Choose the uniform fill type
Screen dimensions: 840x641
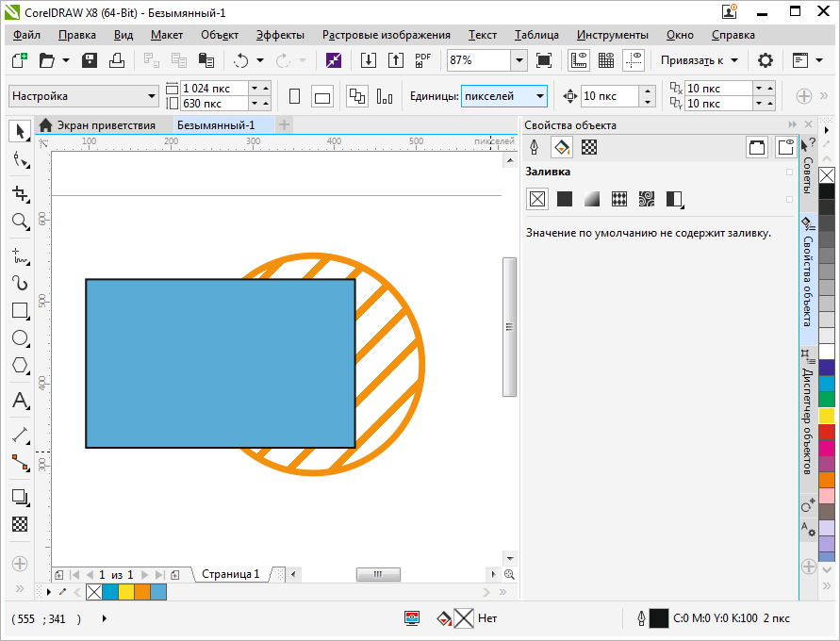(565, 199)
